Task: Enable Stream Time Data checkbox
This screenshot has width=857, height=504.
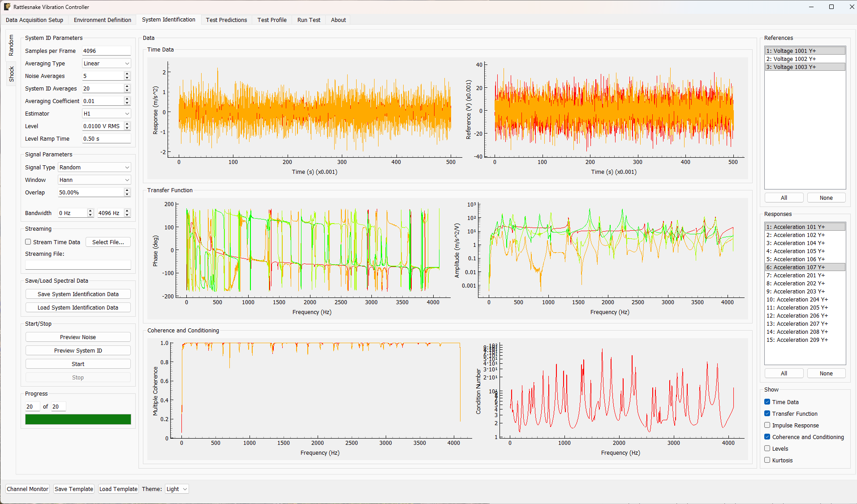Action: tap(28, 242)
